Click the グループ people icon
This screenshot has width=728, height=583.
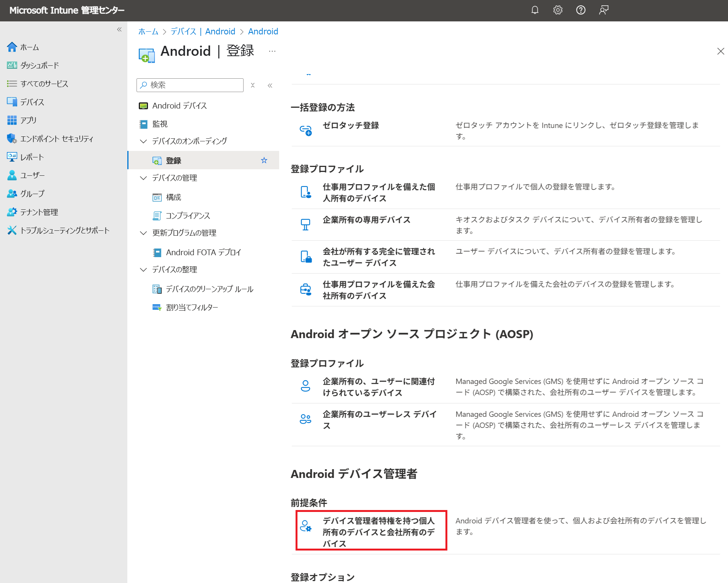[x=12, y=194]
